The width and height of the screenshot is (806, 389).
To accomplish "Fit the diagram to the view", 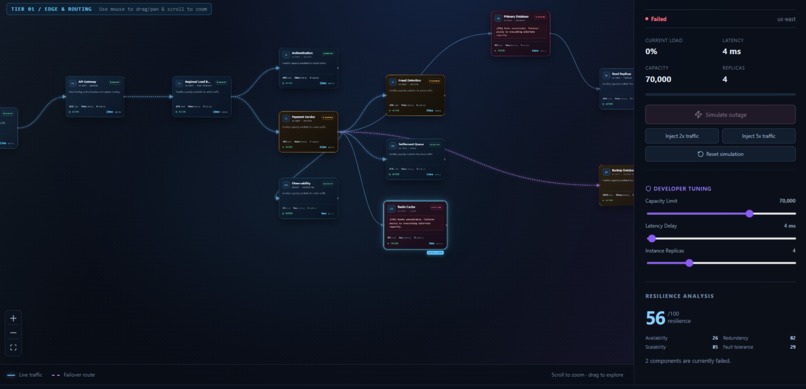I will 13,347.
